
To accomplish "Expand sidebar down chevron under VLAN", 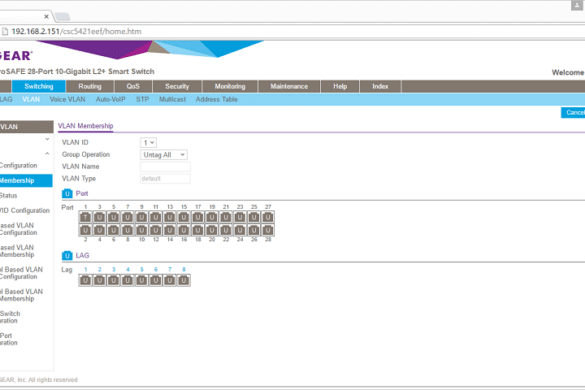I will pos(47,139).
